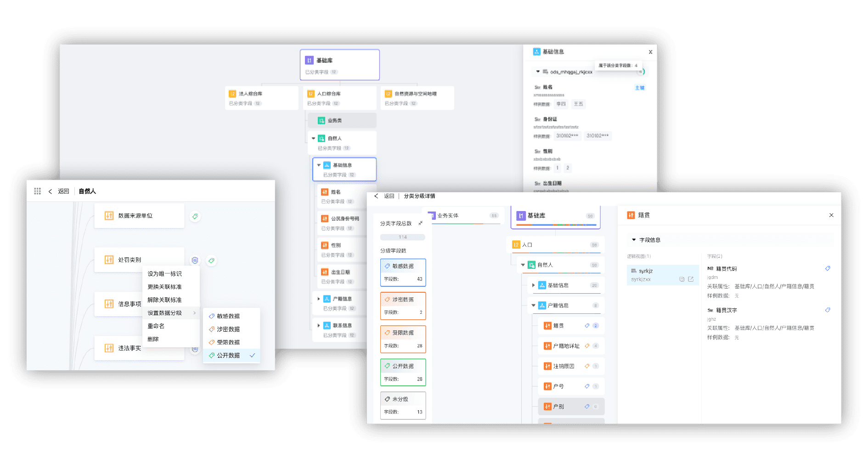Close the 籍贯 detail panel
This screenshot has height=468, width=868.
point(831,215)
